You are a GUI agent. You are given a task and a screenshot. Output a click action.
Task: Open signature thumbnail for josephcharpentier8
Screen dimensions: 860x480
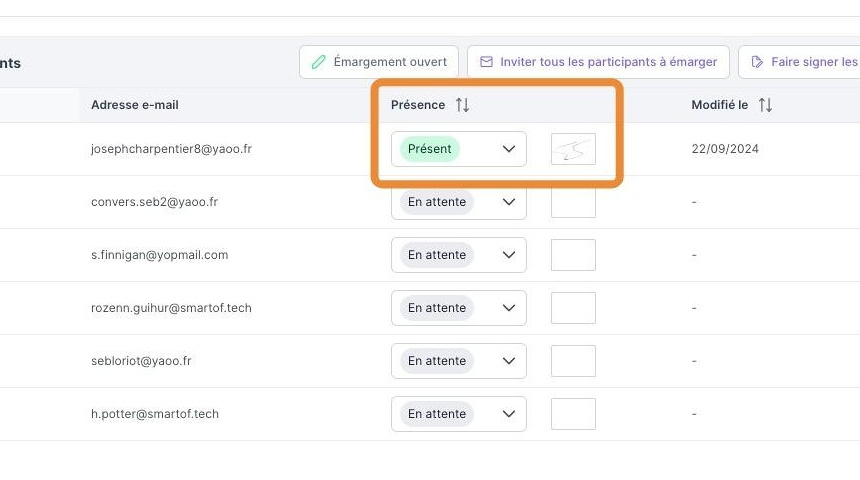[x=573, y=149]
